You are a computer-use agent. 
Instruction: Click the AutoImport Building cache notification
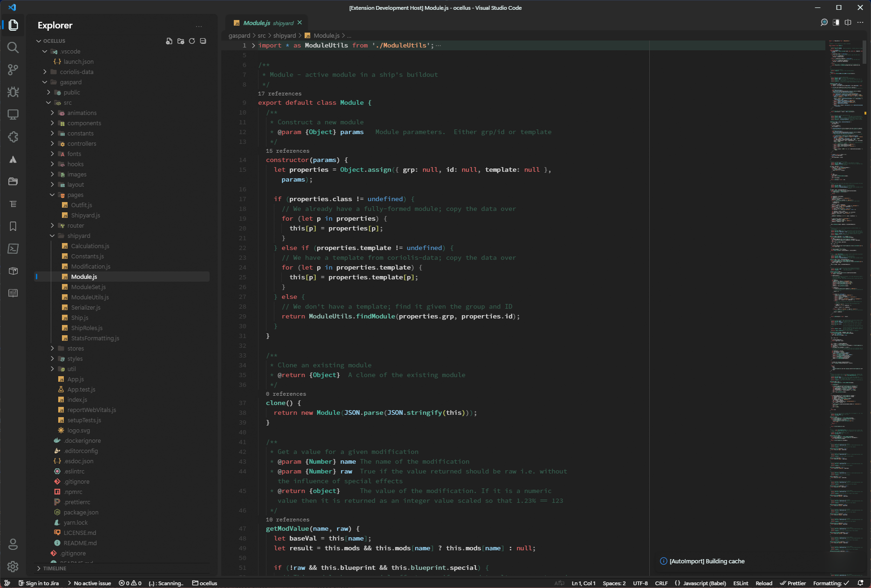click(x=707, y=561)
